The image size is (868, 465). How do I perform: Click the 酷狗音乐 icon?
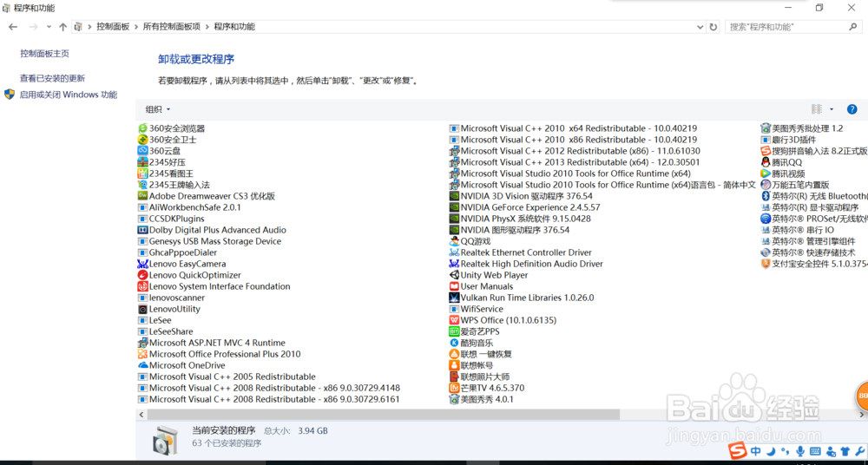[x=454, y=343]
